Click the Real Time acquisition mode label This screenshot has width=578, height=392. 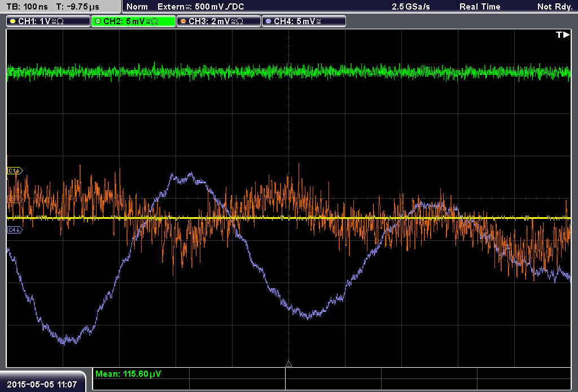pos(480,7)
